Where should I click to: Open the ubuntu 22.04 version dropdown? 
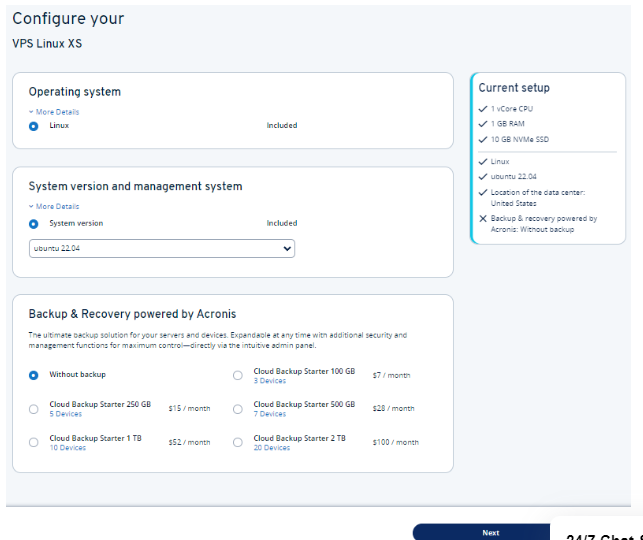pos(161,249)
